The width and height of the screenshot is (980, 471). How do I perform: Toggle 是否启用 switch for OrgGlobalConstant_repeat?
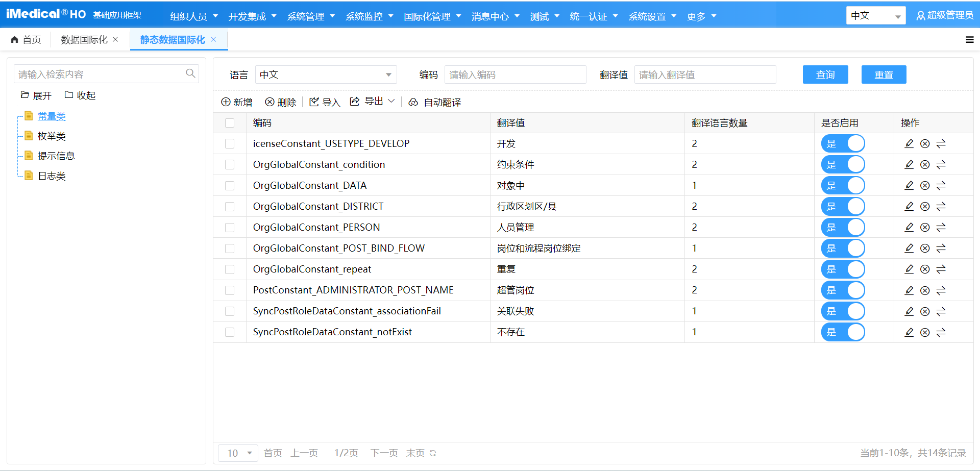click(843, 269)
